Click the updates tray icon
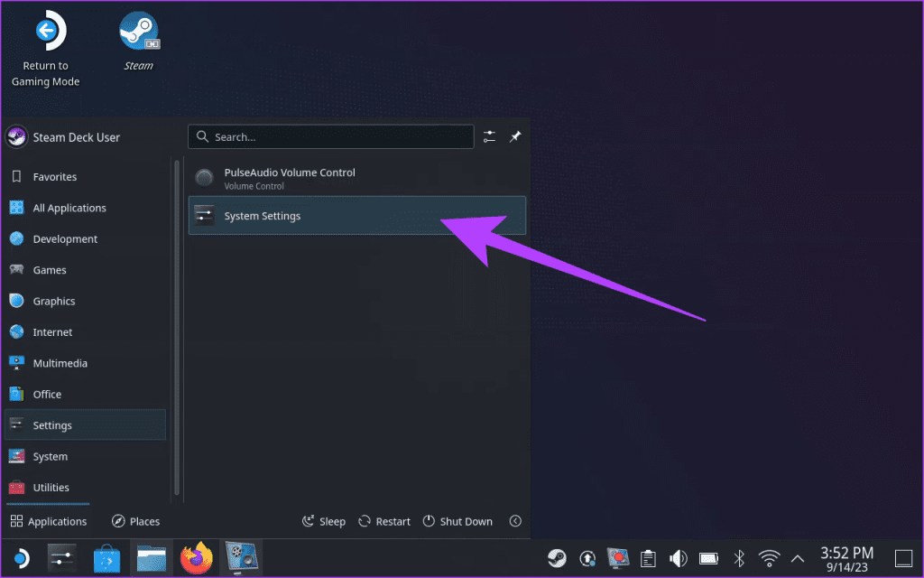Screen dimensions: 924x578 point(587,558)
